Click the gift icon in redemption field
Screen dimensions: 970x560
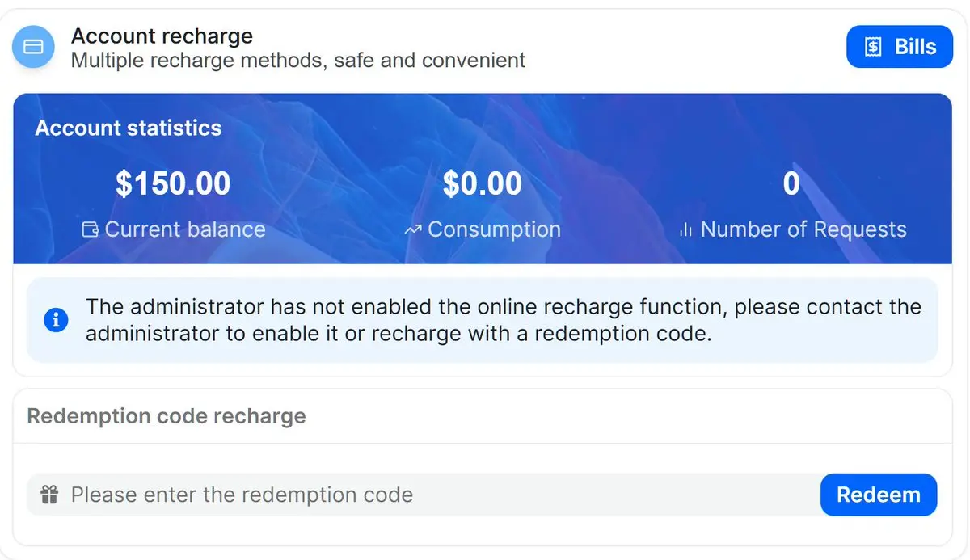coord(50,495)
